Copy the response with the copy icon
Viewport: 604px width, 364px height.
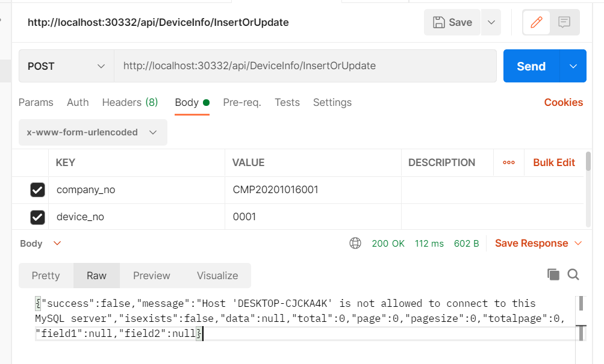click(x=553, y=274)
